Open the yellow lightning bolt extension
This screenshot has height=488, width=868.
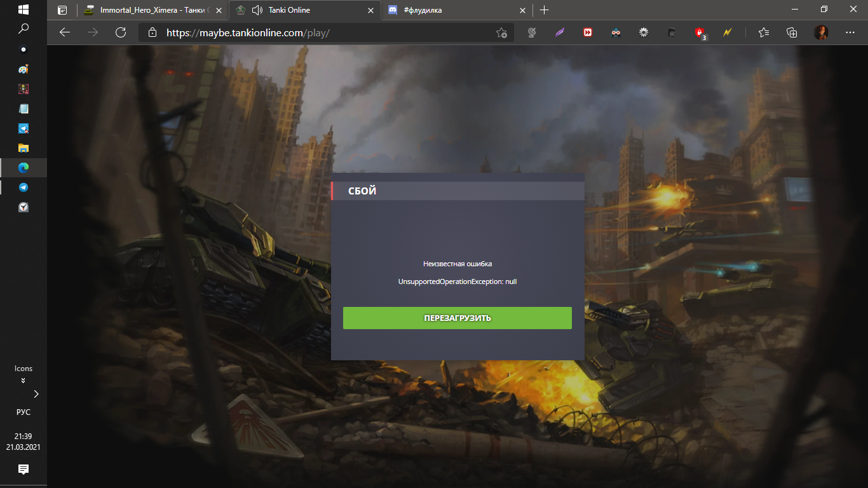coord(728,32)
